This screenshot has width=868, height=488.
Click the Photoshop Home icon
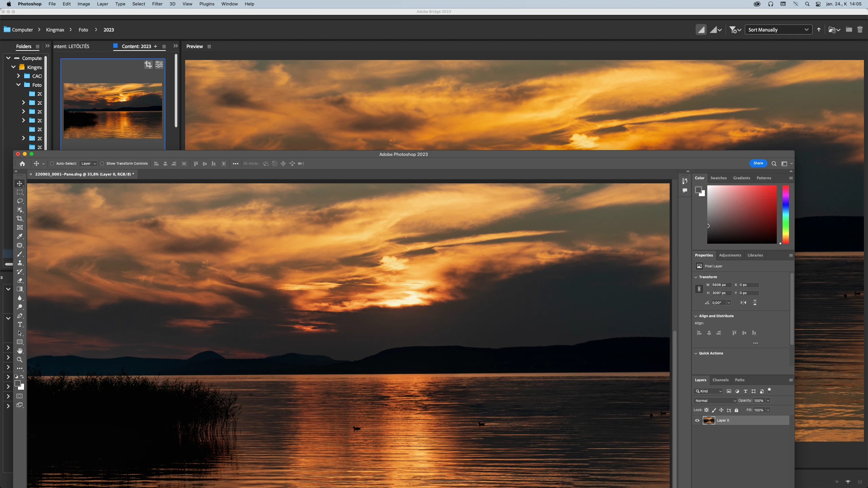tap(22, 164)
